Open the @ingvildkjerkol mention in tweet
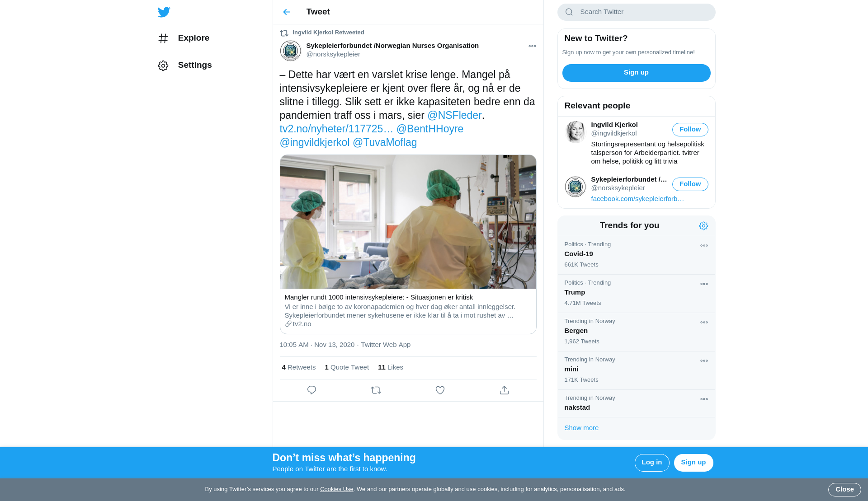 (x=315, y=142)
